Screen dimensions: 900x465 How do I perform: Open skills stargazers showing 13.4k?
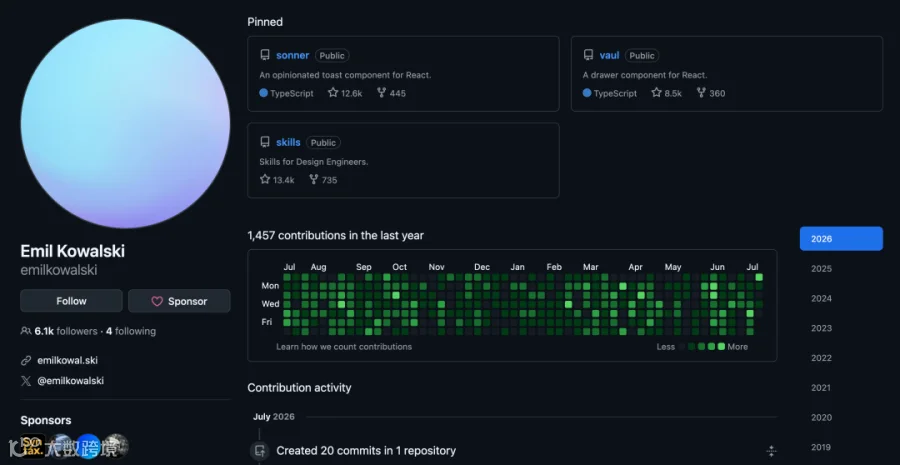click(277, 180)
